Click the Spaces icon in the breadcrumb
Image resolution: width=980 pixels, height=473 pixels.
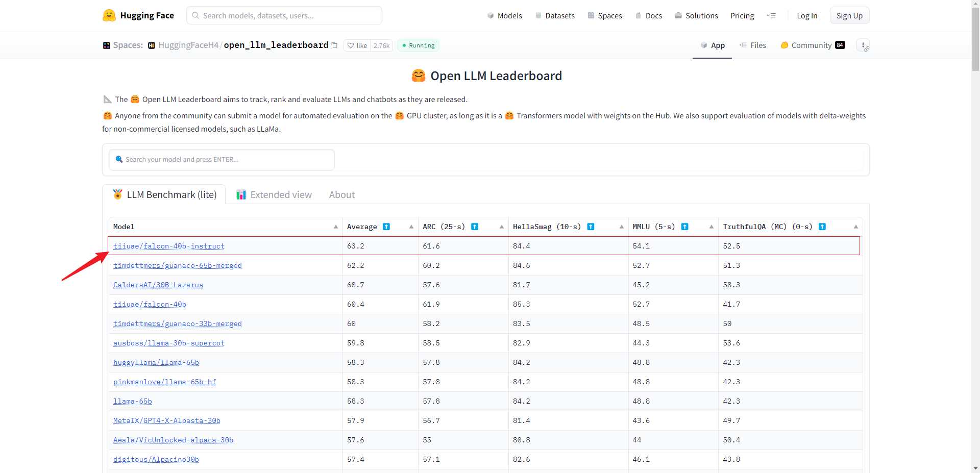coord(107,45)
